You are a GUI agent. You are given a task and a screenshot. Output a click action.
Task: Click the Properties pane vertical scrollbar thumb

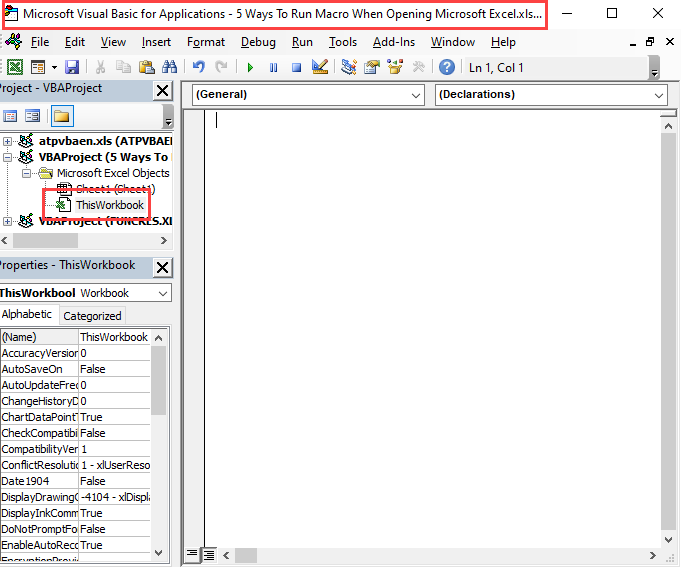tap(159, 381)
